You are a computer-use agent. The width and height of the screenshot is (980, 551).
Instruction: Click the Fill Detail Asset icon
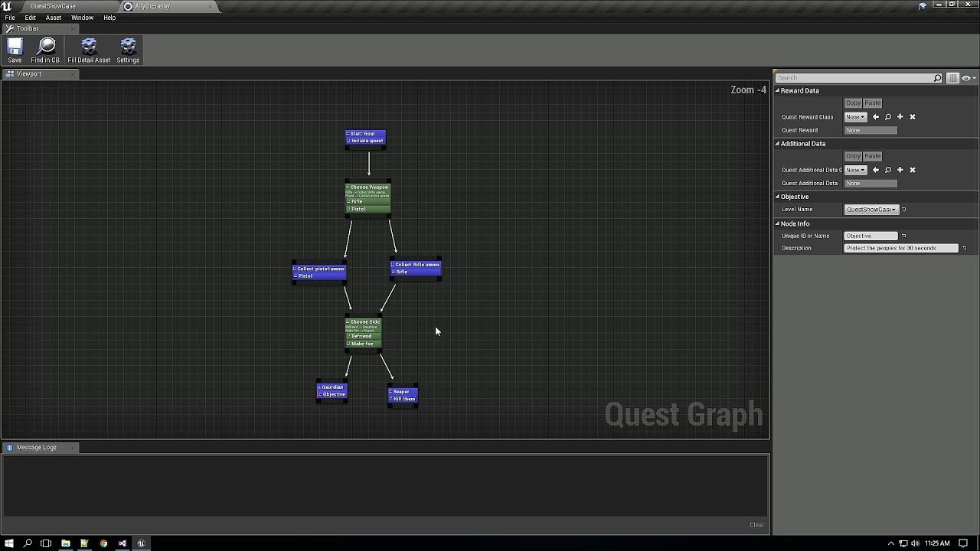89,51
